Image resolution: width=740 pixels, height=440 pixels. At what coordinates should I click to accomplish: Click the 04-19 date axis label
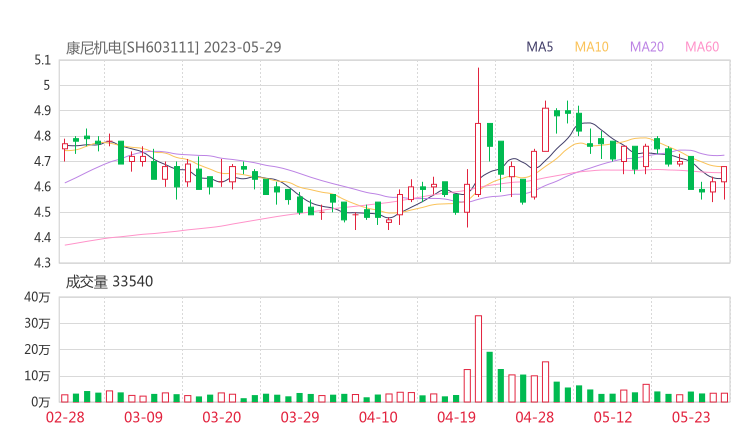456,417
